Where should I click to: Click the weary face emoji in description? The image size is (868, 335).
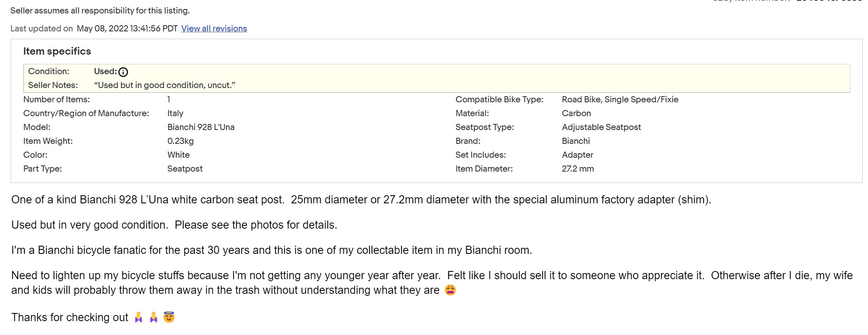pyautogui.click(x=450, y=290)
